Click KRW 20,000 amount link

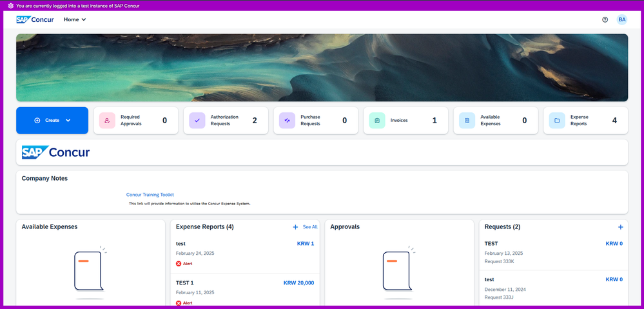(x=299, y=283)
